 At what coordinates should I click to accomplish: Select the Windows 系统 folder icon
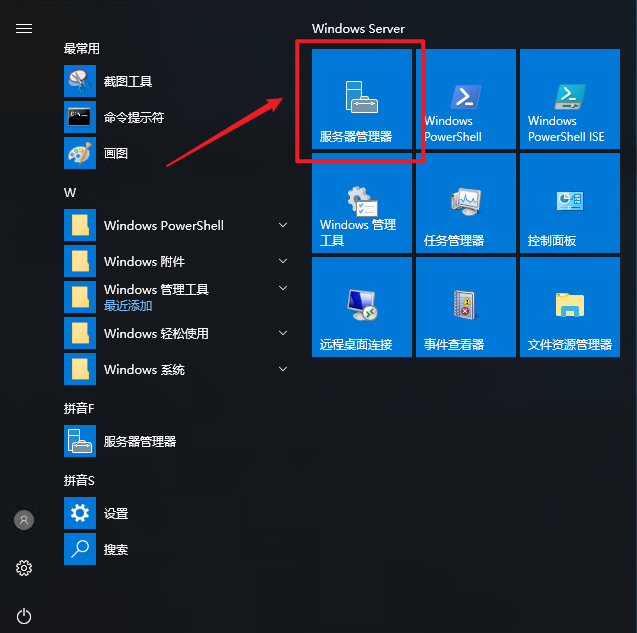point(80,369)
